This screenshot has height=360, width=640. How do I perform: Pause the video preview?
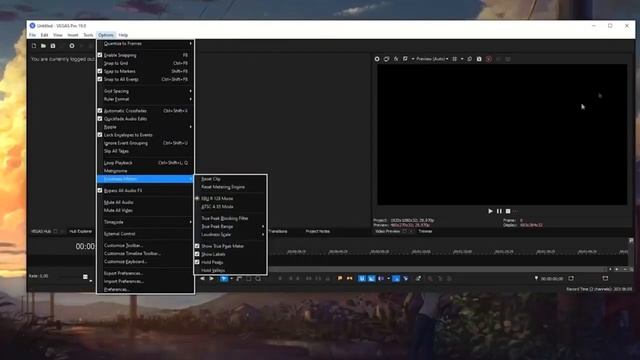tap(499, 211)
